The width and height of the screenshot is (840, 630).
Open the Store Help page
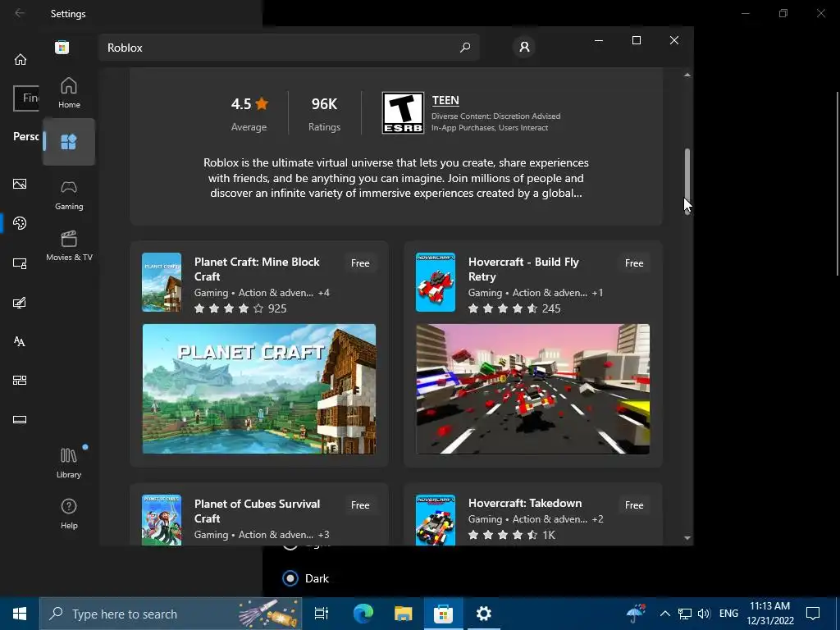click(69, 514)
